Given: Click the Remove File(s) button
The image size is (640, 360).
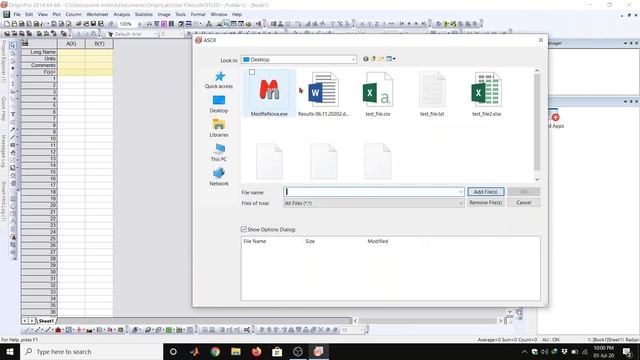Looking at the screenshot, I should point(486,203).
